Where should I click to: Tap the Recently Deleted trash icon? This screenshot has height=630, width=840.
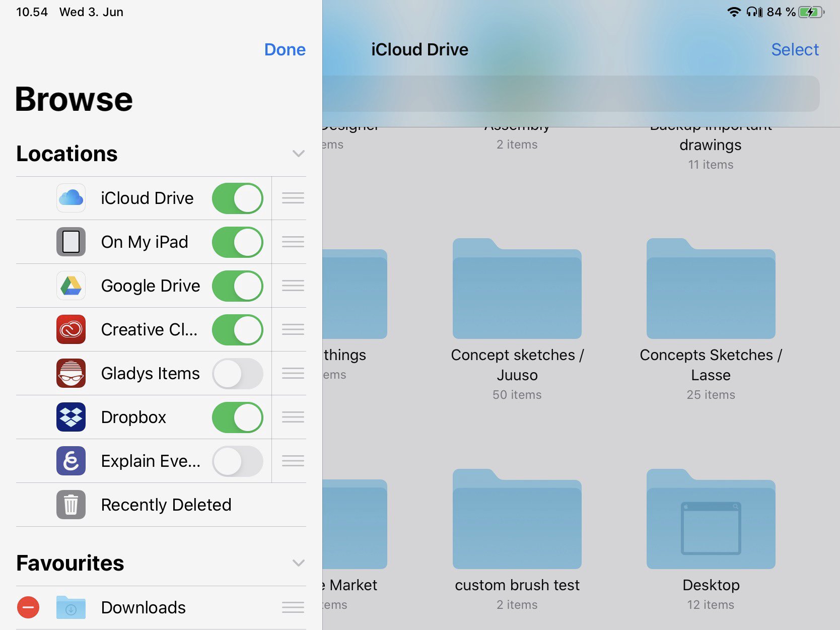(x=71, y=505)
